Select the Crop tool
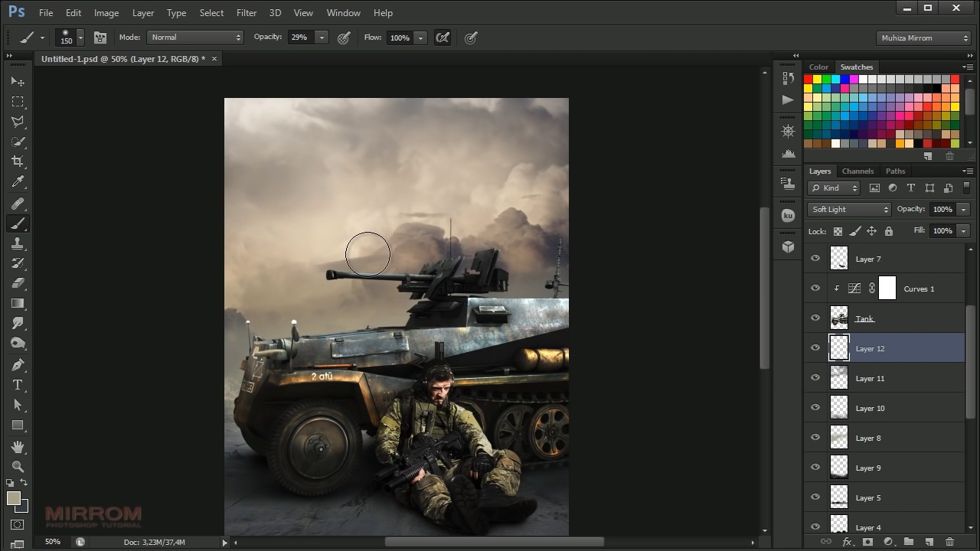This screenshot has height=551, width=980. (x=18, y=161)
